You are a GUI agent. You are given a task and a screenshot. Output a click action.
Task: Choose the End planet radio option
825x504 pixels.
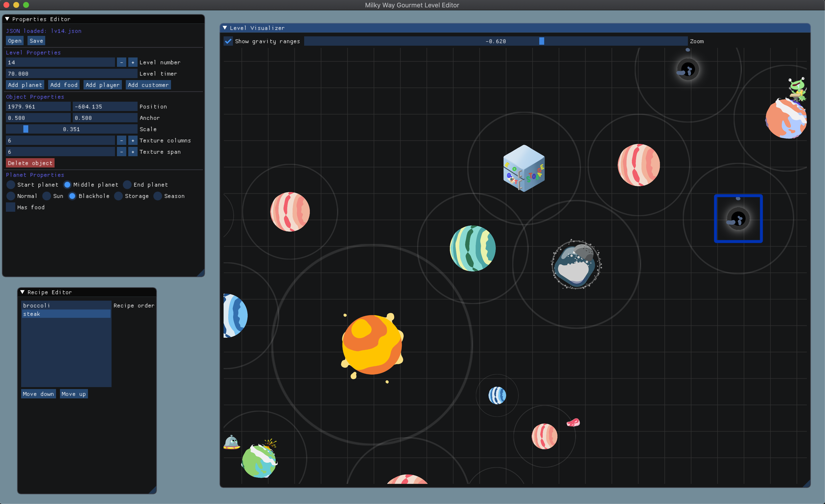pos(127,185)
